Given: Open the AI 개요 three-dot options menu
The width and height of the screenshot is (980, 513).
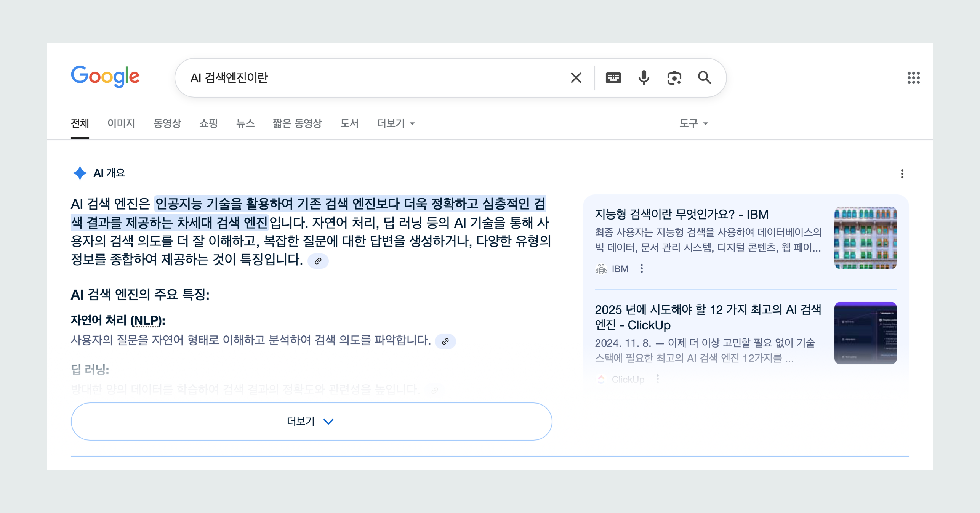Looking at the screenshot, I should point(902,174).
